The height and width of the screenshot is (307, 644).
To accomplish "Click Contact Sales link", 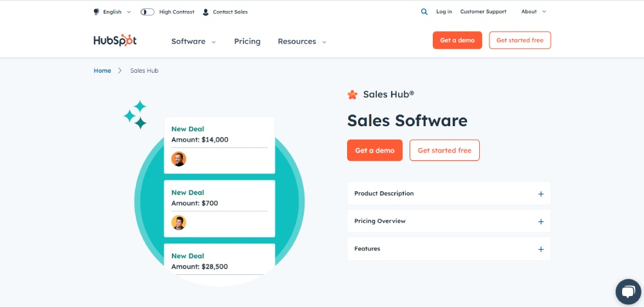I will pos(230,12).
